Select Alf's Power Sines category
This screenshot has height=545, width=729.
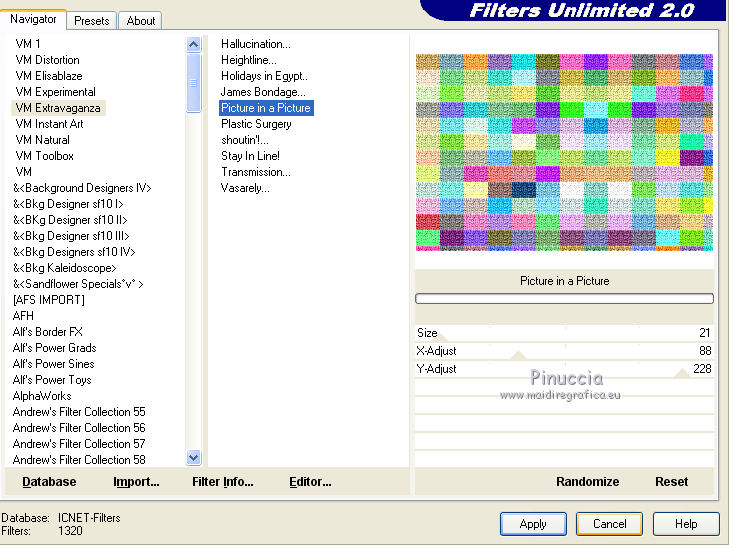53,364
